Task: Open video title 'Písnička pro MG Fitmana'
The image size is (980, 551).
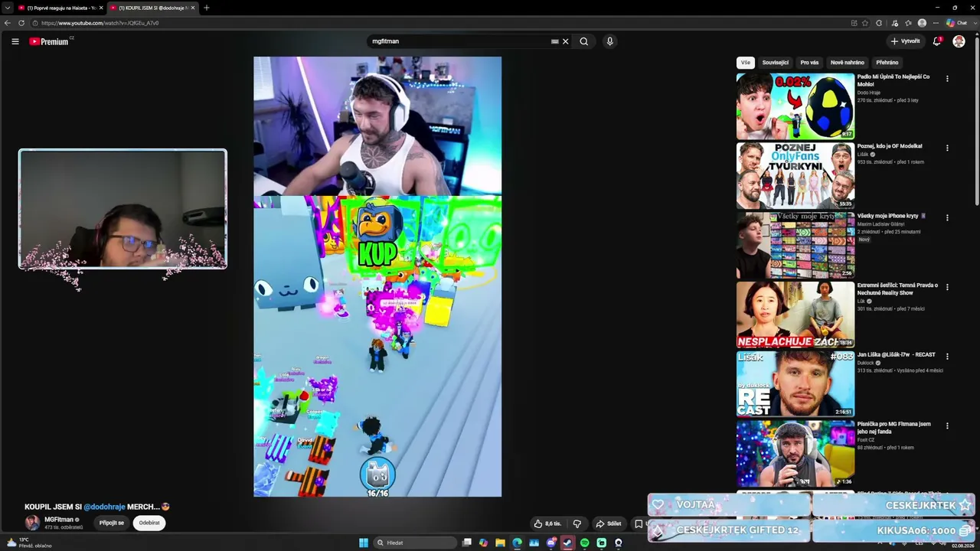Action: click(894, 428)
